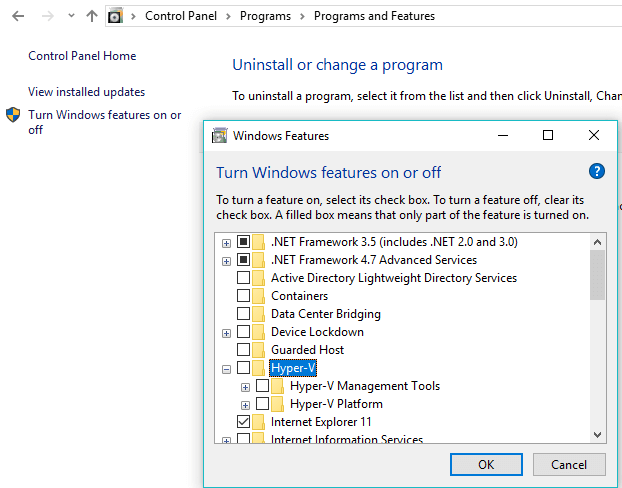622x488 pixels.
Task: Enable the Hyper-V checkbox
Action: (243, 367)
